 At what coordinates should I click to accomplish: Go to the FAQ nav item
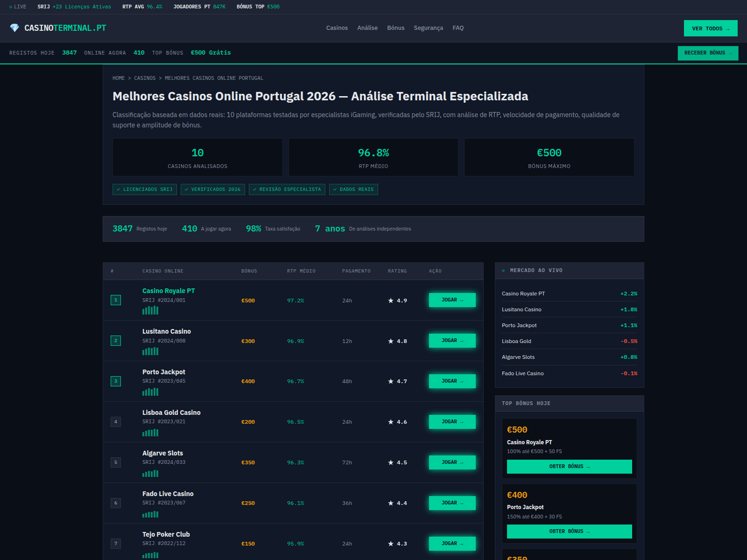458,28
